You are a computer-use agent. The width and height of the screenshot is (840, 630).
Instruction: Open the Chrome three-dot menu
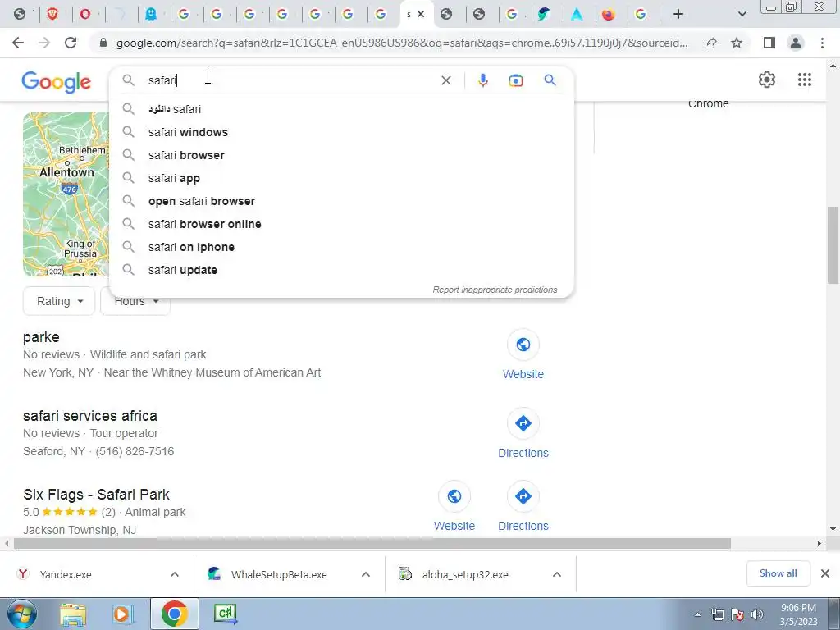(x=822, y=43)
